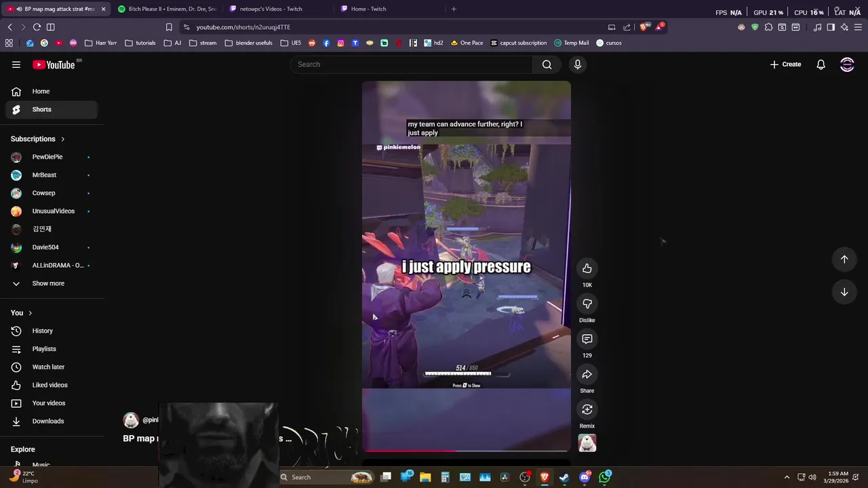Open Brave Shields lion icon in address bar

pos(644,27)
